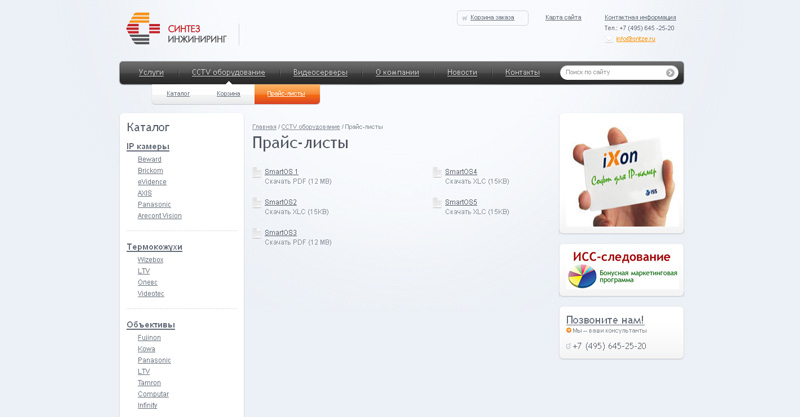Click the envelope icon near the email address

609,39
